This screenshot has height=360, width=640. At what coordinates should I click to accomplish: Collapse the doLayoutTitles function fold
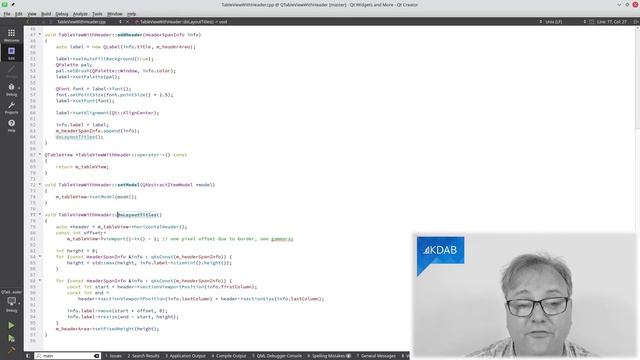pyautogui.click(x=40, y=215)
